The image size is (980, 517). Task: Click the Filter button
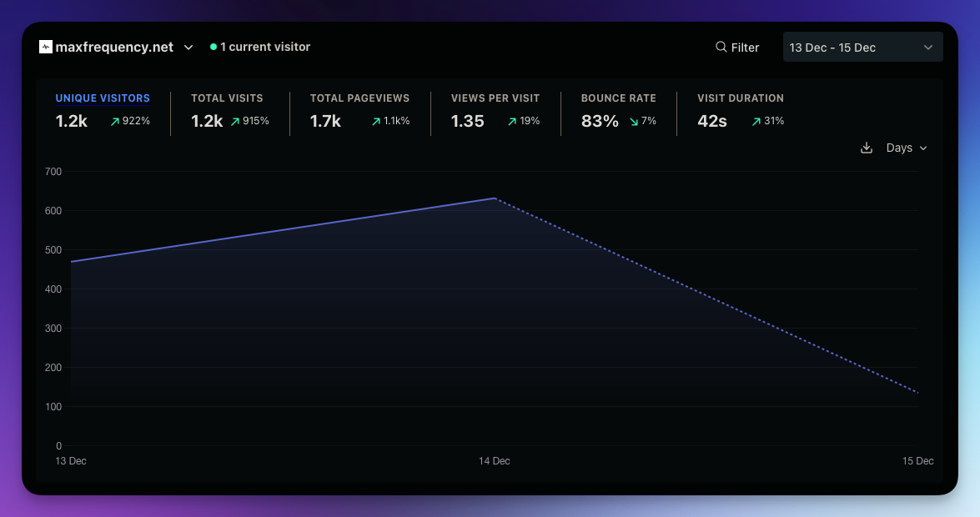point(737,48)
